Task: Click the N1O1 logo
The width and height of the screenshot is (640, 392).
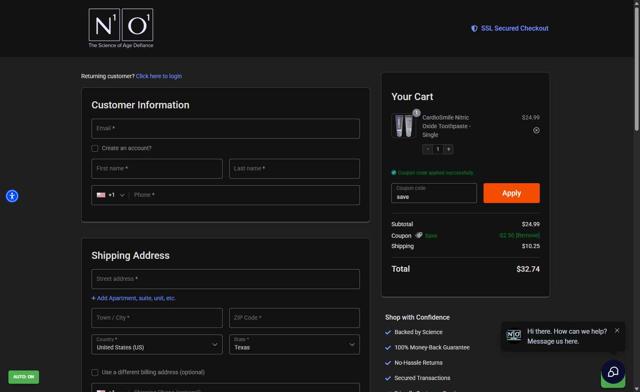Action: [121, 28]
